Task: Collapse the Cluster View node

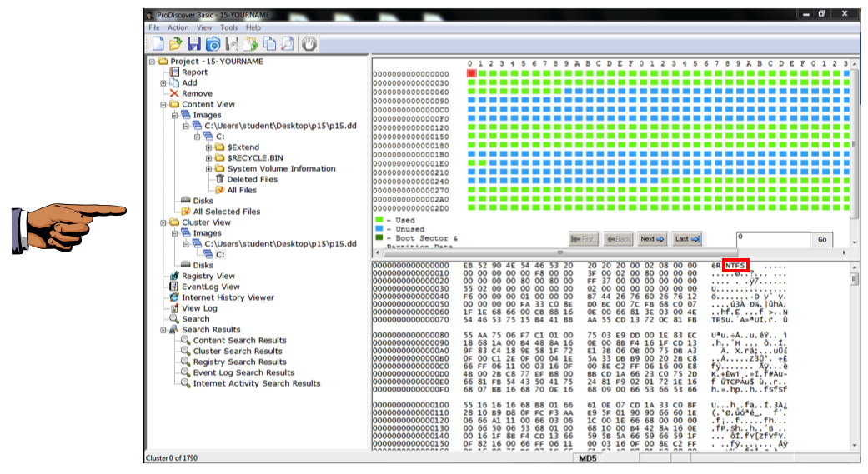Action: [x=163, y=222]
